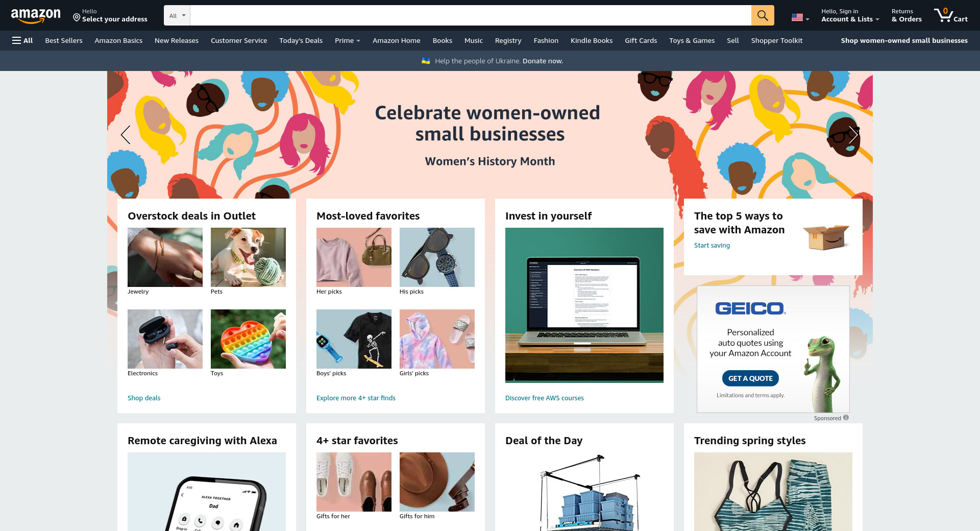The width and height of the screenshot is (980, 531).
Task: Click the Amazon logo
Action: (x=36, y=16)
